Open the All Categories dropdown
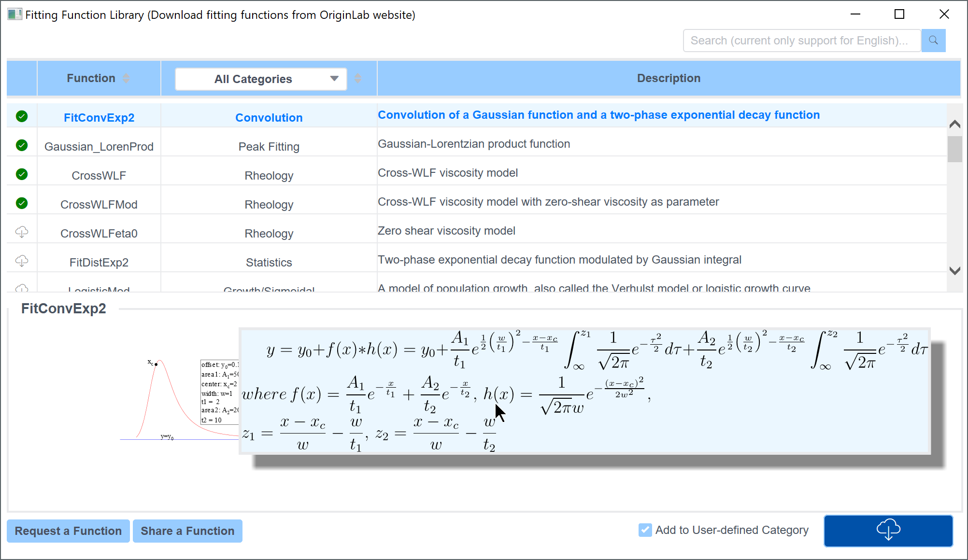The height and width of the screenshot is (560, 968). click(261, 79)
